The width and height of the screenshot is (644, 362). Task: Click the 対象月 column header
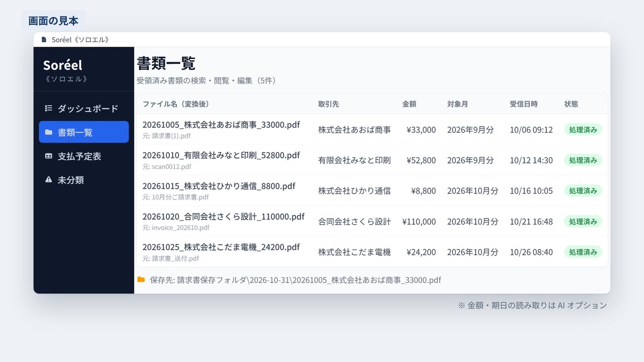457,104
